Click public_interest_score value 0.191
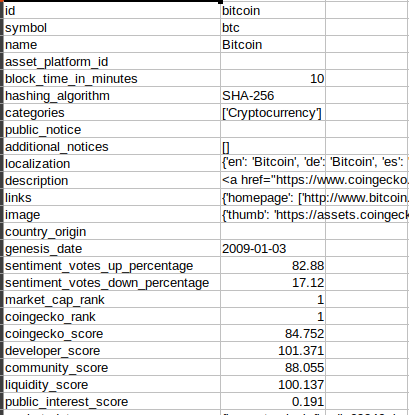This screenshot has height=415, width=409. (x=273, y=402)
